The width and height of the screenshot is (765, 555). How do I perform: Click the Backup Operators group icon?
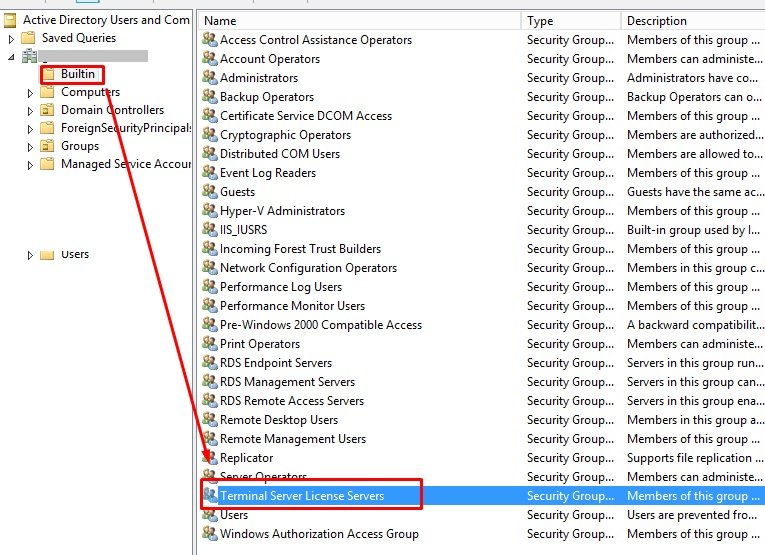pyautogui.click(x=209, y=97)
